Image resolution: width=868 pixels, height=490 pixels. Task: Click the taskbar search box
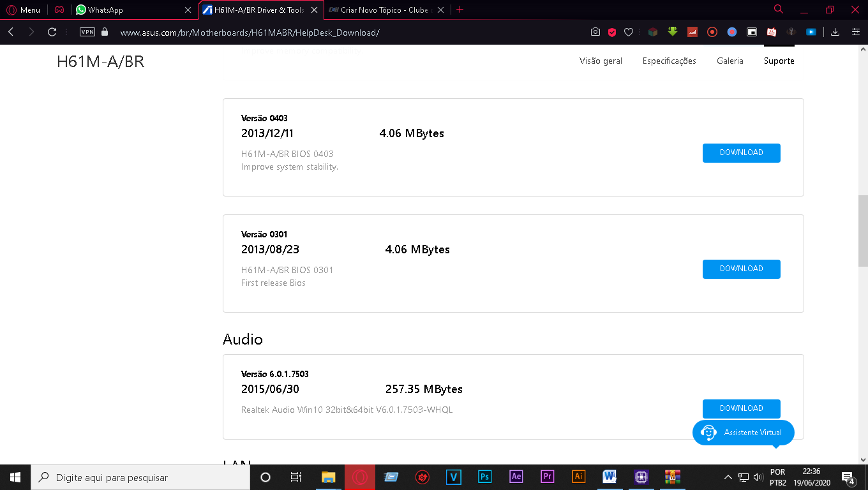(140, 477)
